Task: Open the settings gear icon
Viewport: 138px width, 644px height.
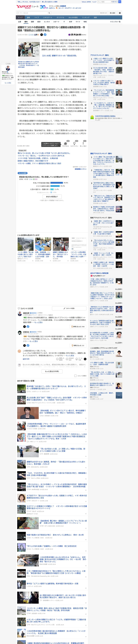Action: click(x=120, y=13)
